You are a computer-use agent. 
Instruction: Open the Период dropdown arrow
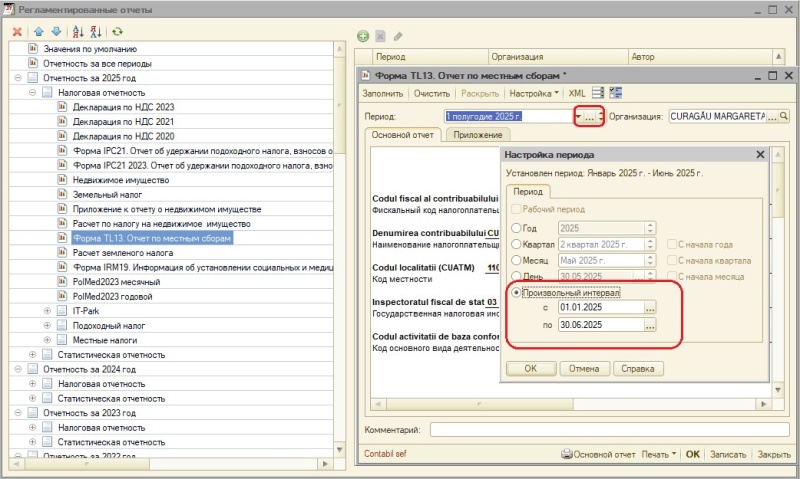click(x=578, y=116)
